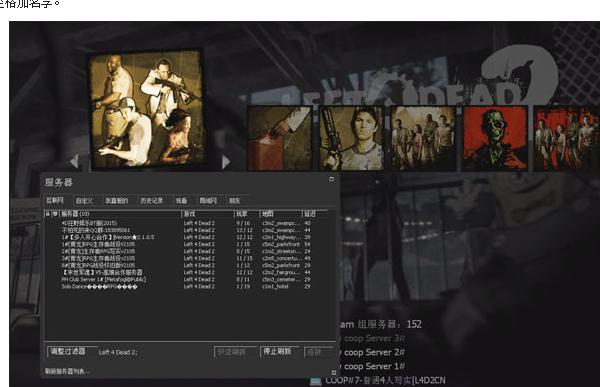
Task: Sort by the 玩家 column header
Action: (247, 214)
